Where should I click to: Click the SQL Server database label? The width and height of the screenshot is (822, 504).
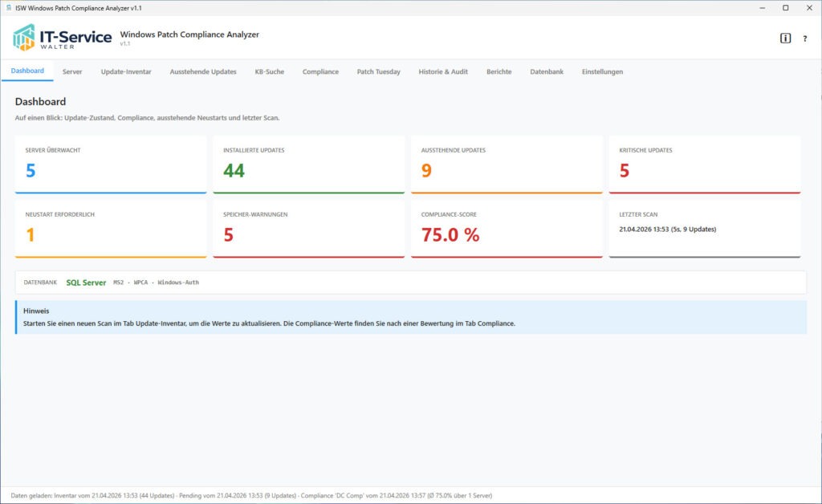point(87,282)
